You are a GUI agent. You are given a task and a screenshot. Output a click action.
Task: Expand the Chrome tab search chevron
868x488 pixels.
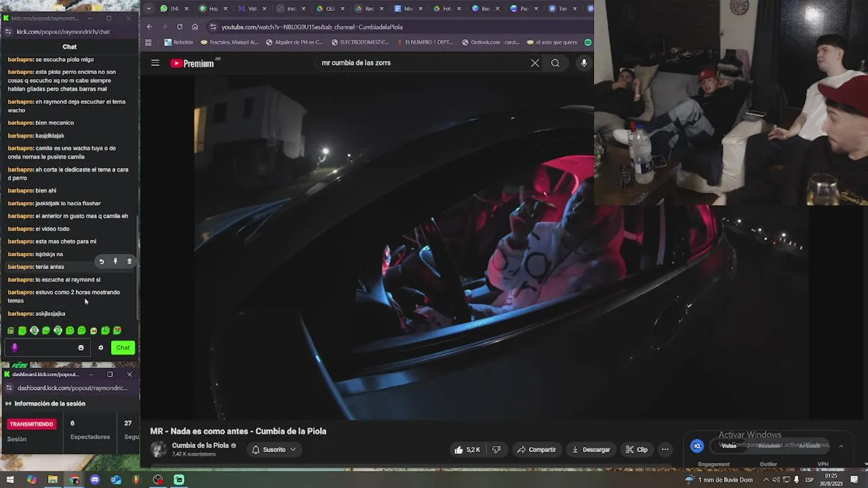coord(149,9)
